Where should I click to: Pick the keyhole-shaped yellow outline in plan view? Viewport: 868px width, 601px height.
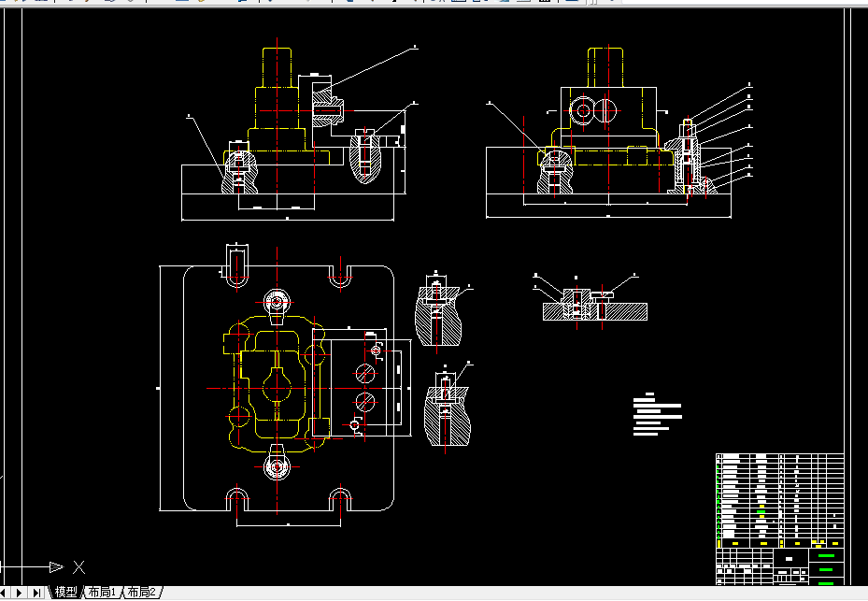[277, 391]
